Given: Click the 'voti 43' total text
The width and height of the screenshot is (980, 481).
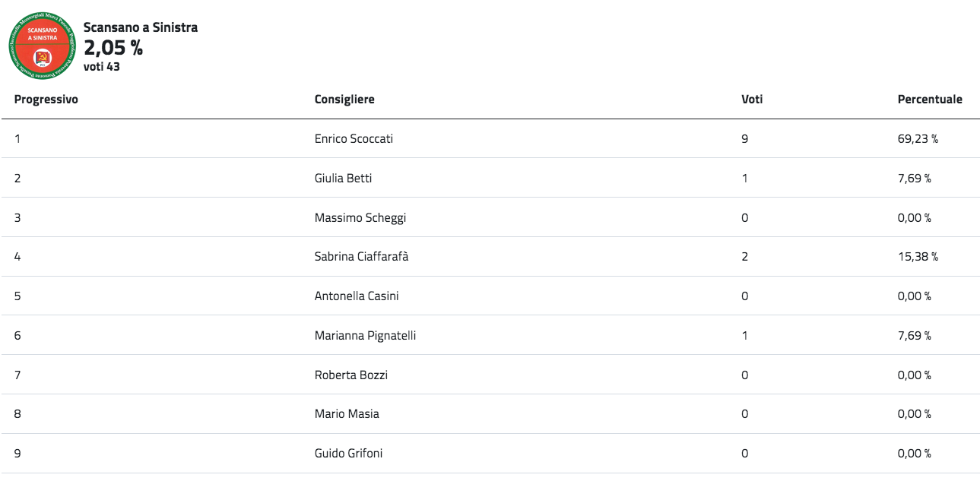Looking at the screenshot, I should (102, 67).
